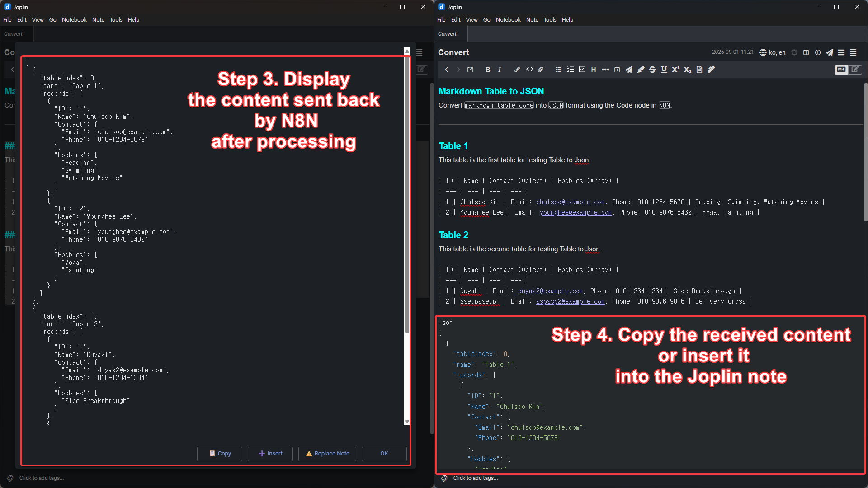
Task: Click the pen icon in editor toolbar
Action: click(x=711, y=70)
